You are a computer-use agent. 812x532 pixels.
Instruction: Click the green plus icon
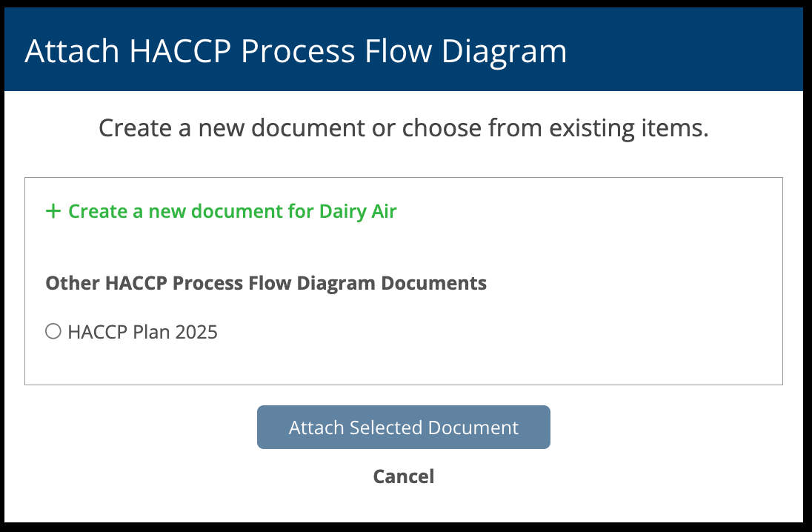tap(53, 211)
